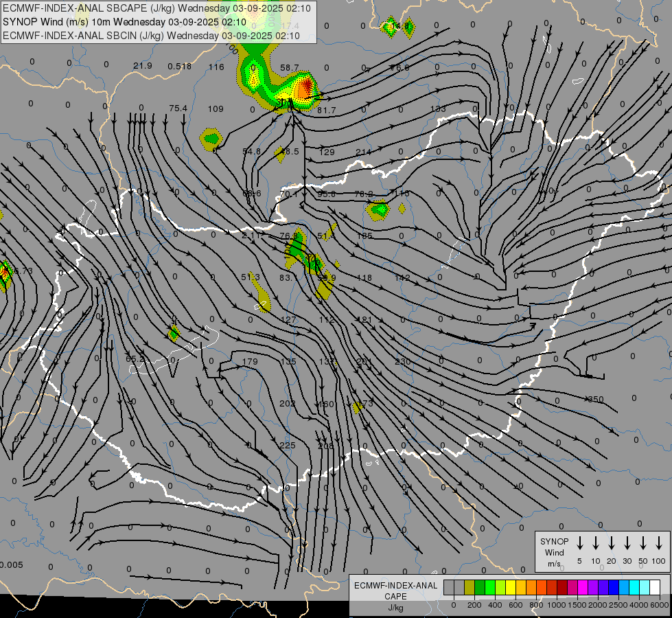Click the map value 127
Screen dimensions: 672x618
[288, 319]
